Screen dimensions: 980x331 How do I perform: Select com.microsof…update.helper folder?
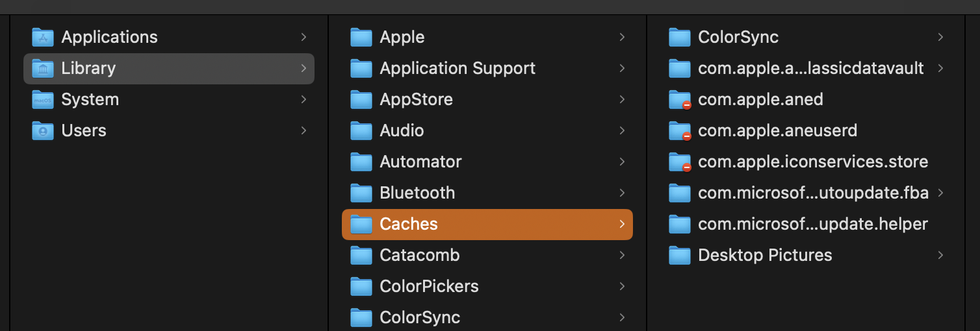(812, 224)
